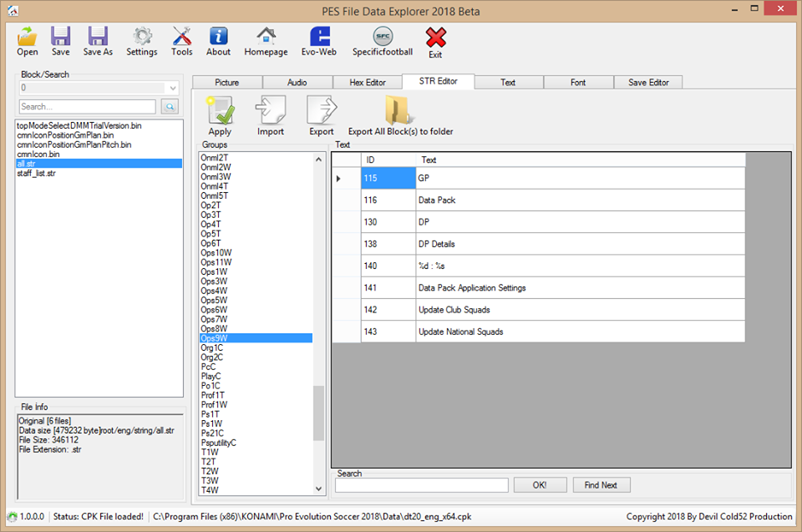Expand the Block/Search dropdown
The height and width of the screenshot is (532, 802).
tap(173, 88)
